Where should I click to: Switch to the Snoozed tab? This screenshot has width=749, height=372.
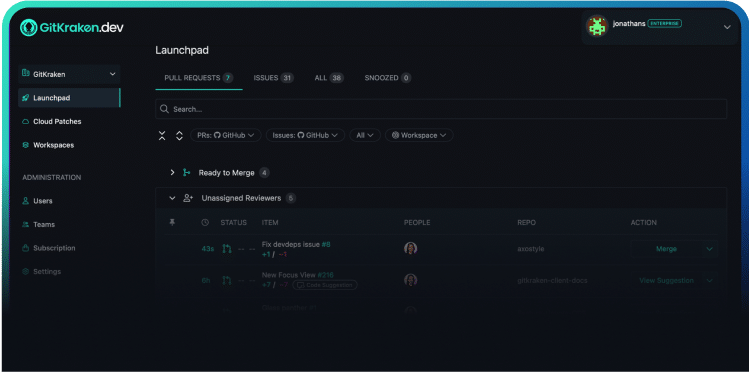tap(387, 78)
